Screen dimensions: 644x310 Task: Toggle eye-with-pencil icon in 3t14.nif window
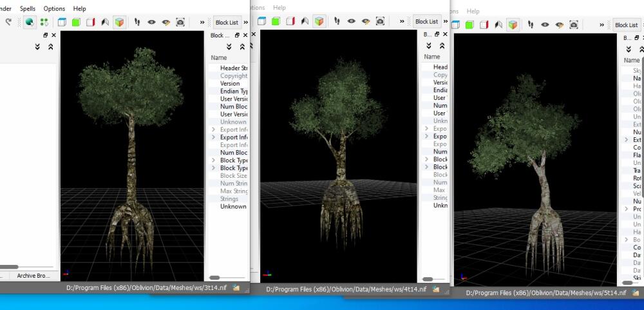(x=166, y=22)
